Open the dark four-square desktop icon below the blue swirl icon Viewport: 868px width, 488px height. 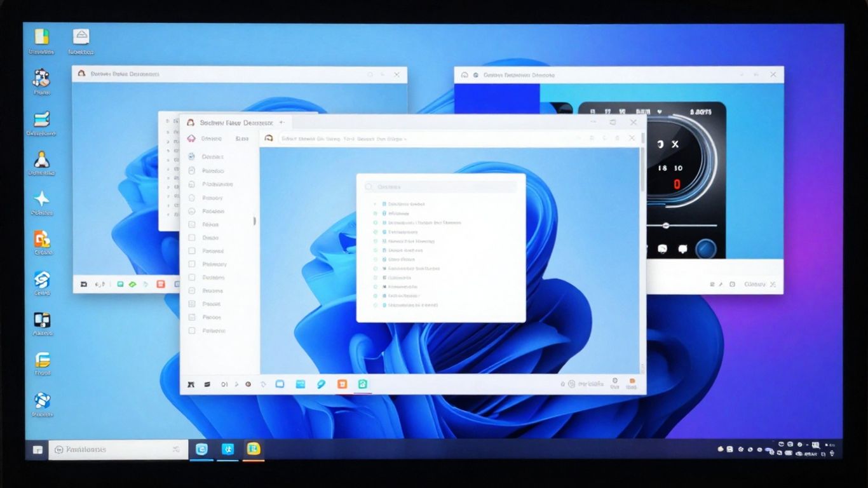tap(42, 320)
